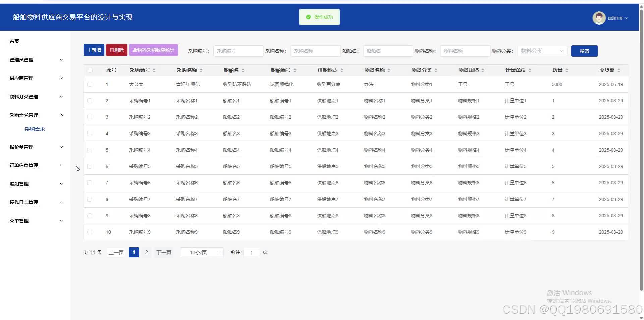Screen dimensions: 644x320
Task: Click the 新增 plus button to add record
Action: click(94, 50)
